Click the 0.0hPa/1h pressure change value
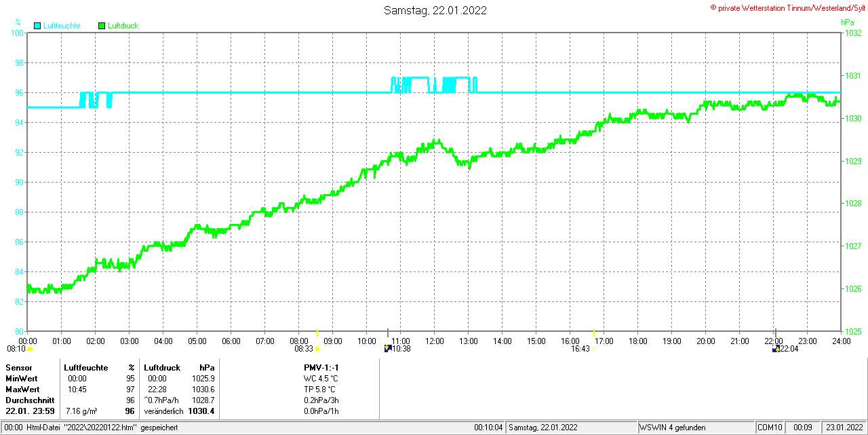 (x=323, y=411)
